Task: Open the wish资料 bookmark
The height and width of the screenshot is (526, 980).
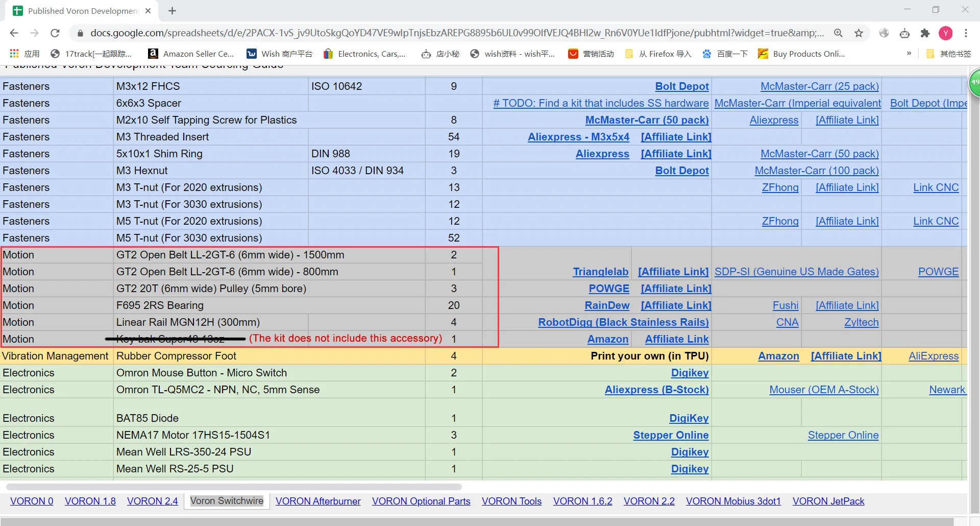Action: (512, 54)
